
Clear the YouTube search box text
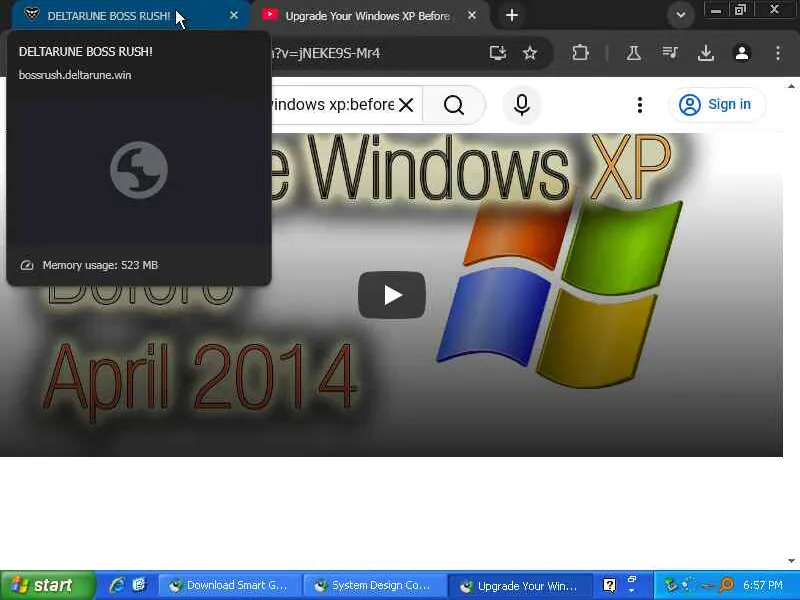coord(406,105)
